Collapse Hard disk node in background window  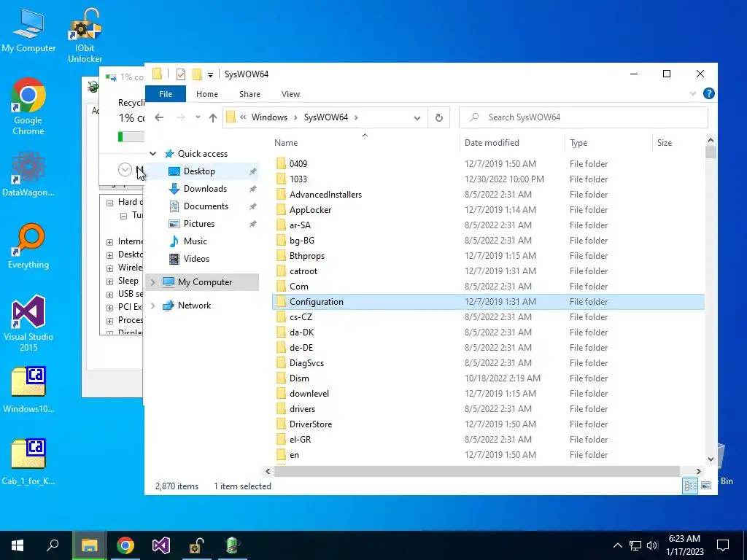click(109, 203)
